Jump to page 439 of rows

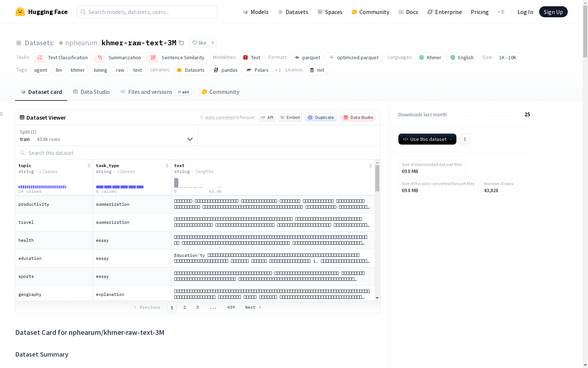[231, 307]
